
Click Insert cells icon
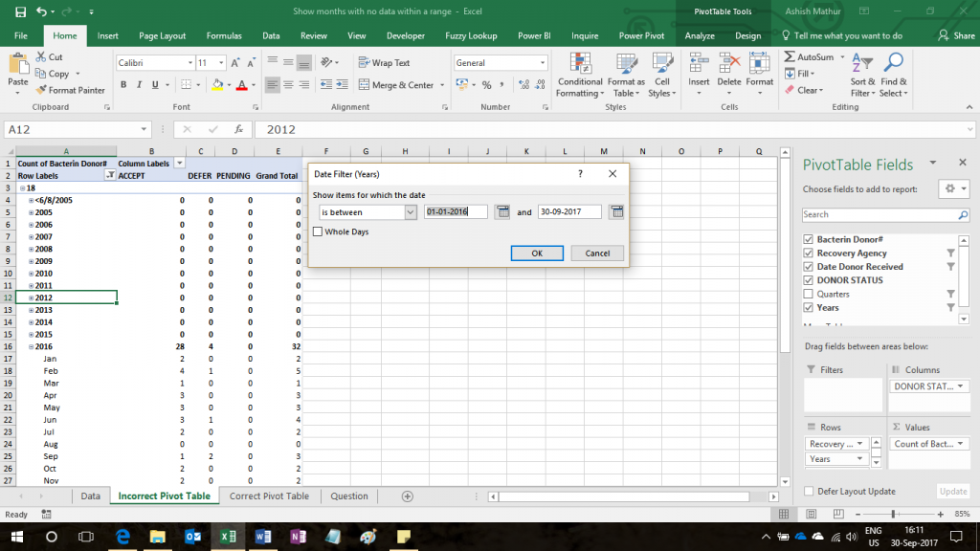click(x=698, y=64)
